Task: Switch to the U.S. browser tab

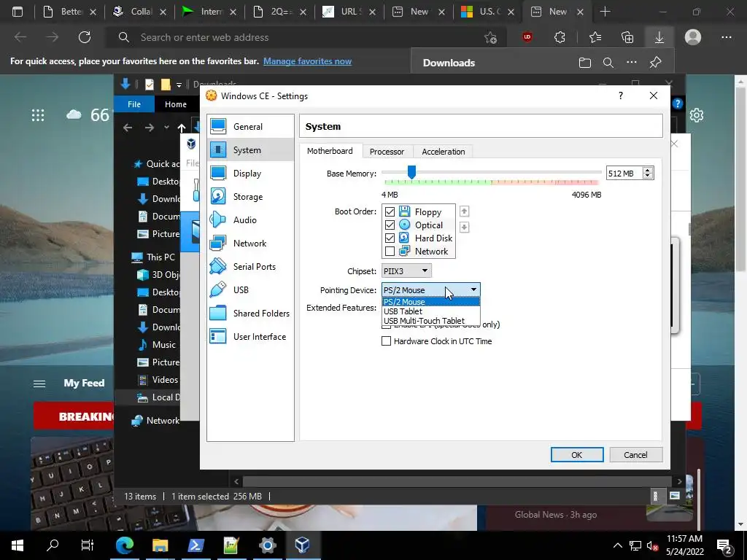Action: (x=488, y=12)
